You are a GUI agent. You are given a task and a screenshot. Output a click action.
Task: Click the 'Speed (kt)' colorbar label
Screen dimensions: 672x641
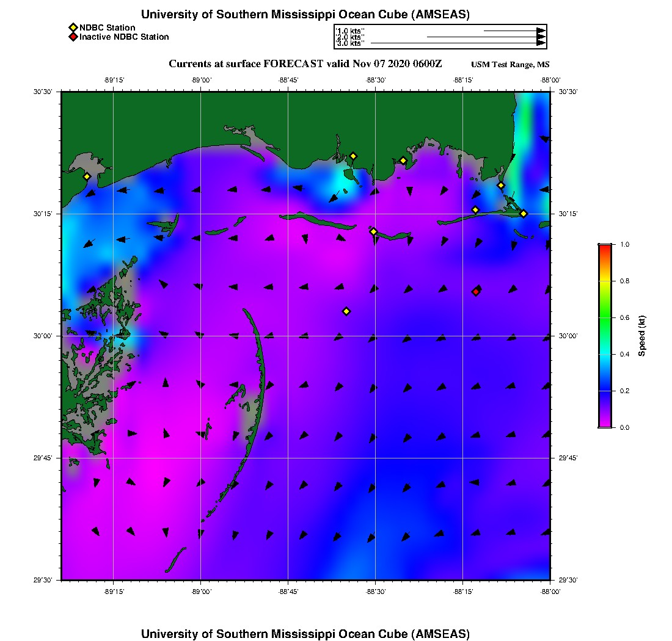pos(642,336)
